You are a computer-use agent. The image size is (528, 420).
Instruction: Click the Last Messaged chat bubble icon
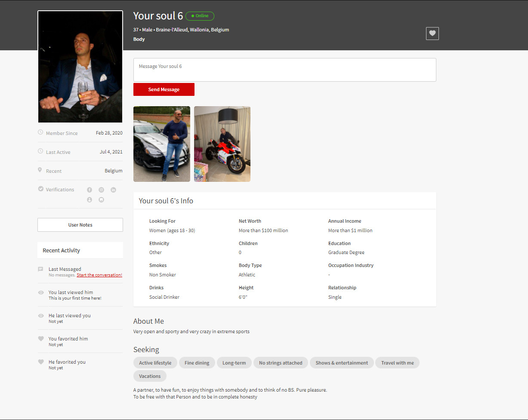pos(41,270)
